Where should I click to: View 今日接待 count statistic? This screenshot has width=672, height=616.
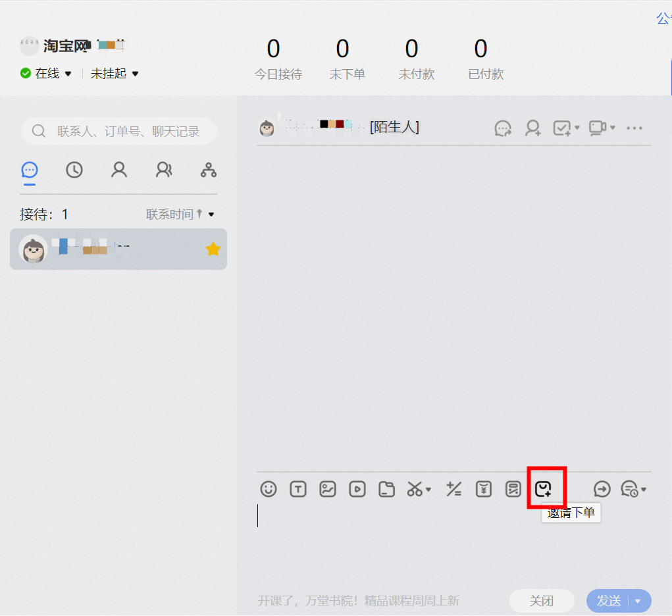point(278,60)
